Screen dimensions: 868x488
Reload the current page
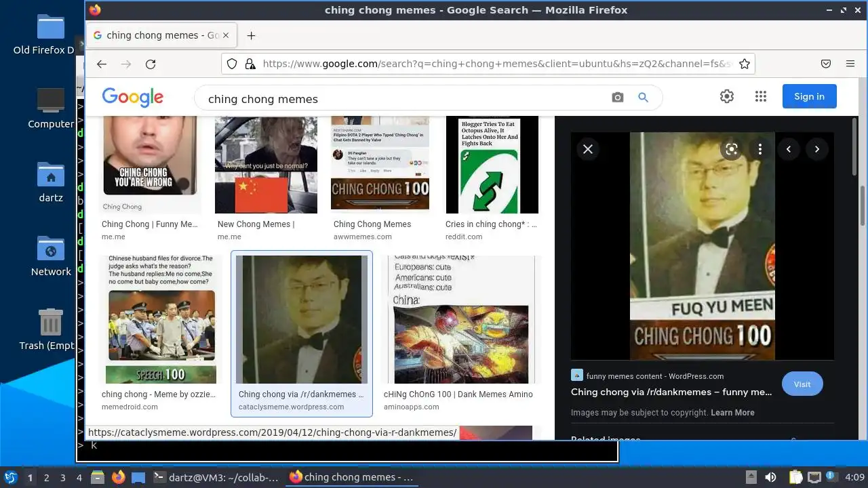tap(151, 64)
